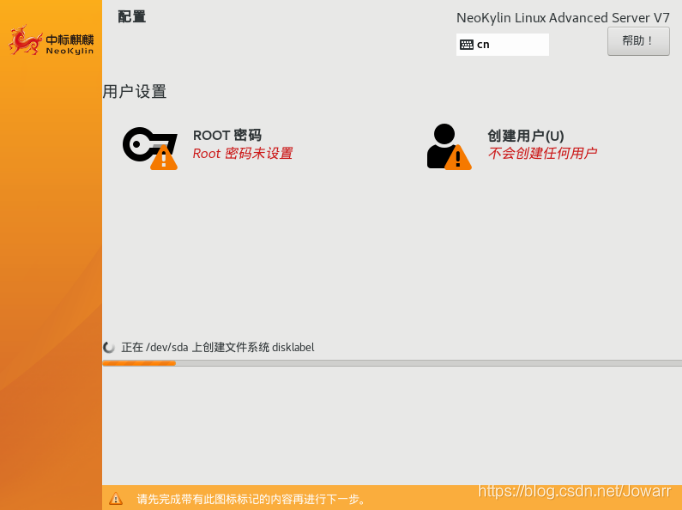Click the warning triangle in bottom notice bar
682x510 pixels.
pos(116,499)
